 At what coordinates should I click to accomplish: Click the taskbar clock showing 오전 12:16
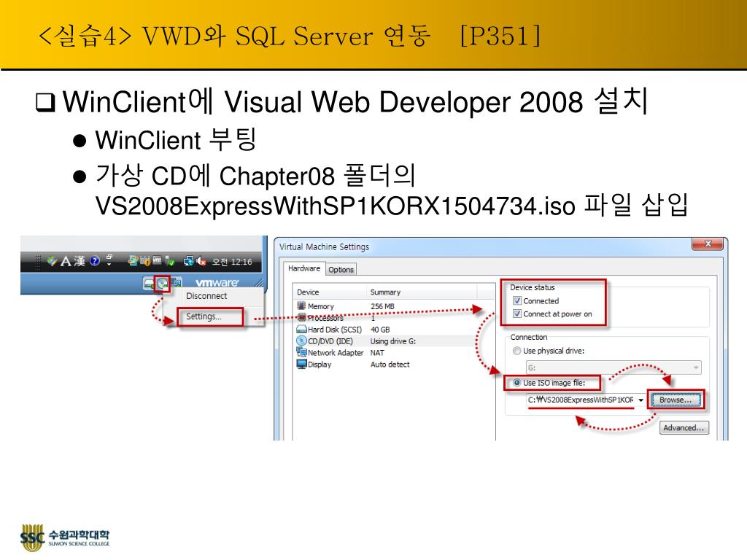coord(231,262)
